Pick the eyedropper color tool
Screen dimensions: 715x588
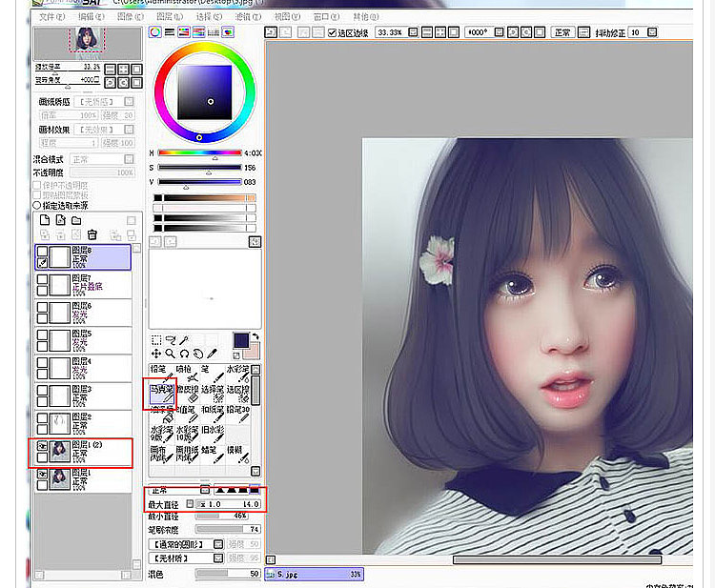[212, 354]
